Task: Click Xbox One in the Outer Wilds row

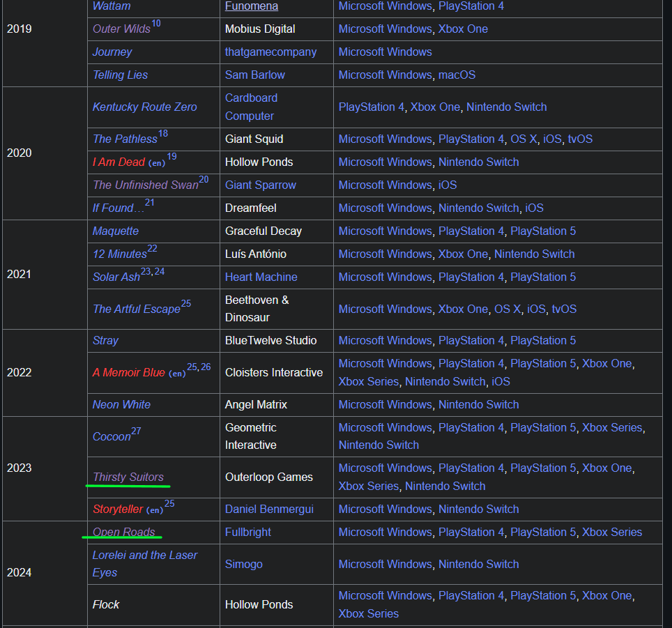Action: [463, 29]
